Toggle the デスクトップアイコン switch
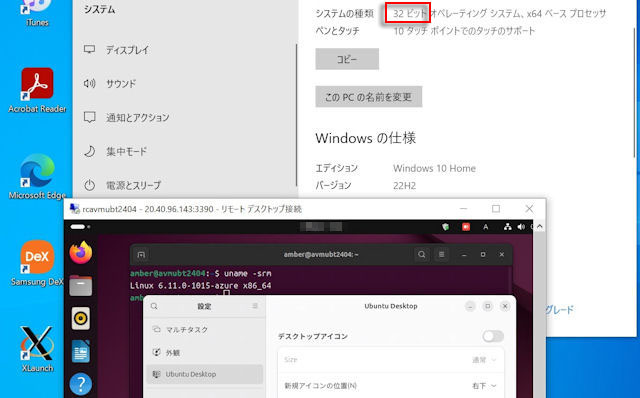 (x=493, y=336)
